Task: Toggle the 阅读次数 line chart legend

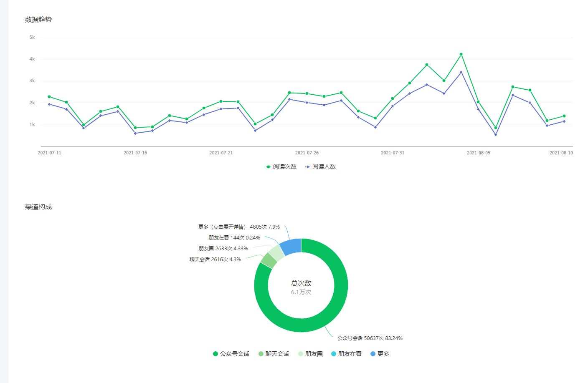Action: click(x=281, y=166)
